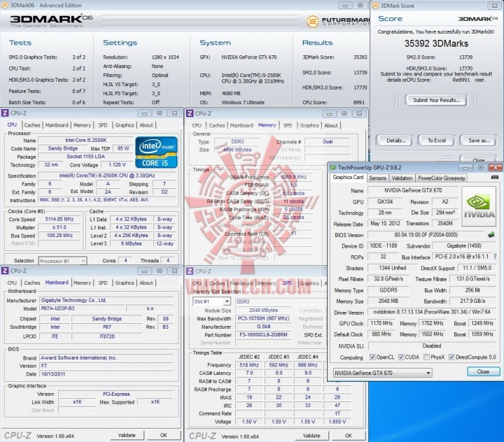Click the Core Speed 5114.85 MHz value
Viewport: 504px width, 442px height.
(x=59, y=219)
